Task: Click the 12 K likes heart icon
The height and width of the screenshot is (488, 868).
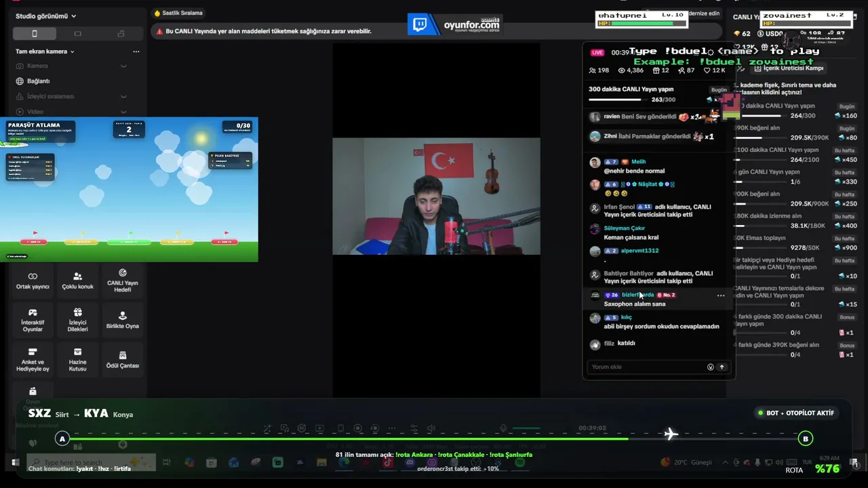Action: pos(707,70)
